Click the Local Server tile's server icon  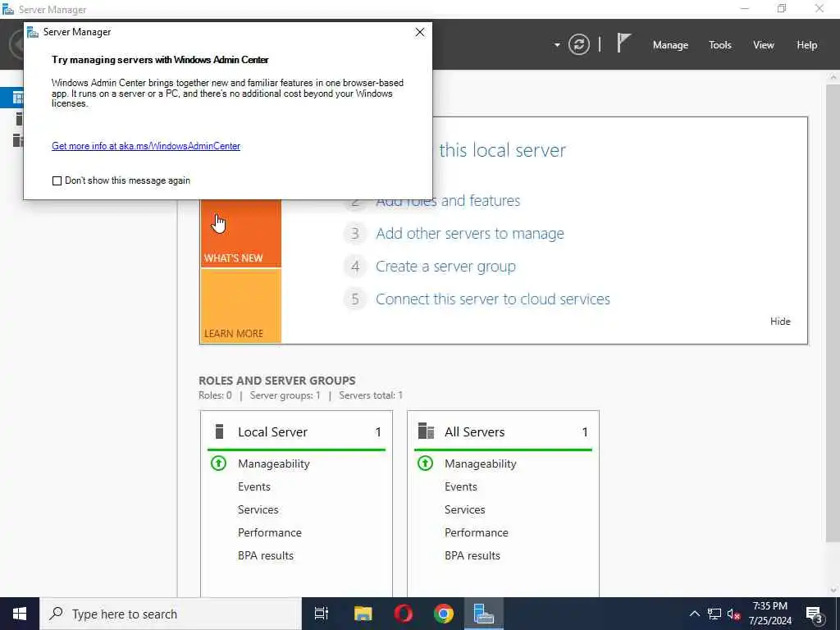[x=219, y=431]
